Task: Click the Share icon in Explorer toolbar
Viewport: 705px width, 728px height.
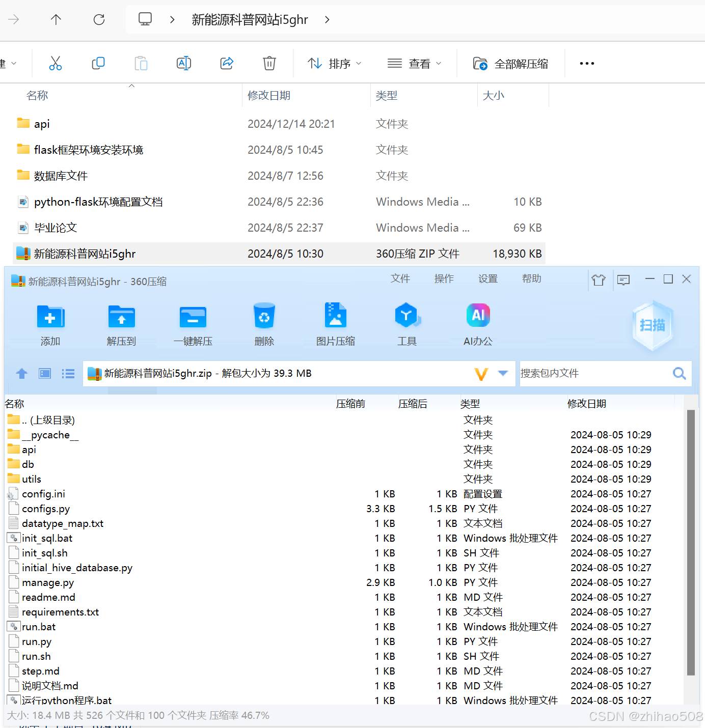Action: tap(227, 63)
